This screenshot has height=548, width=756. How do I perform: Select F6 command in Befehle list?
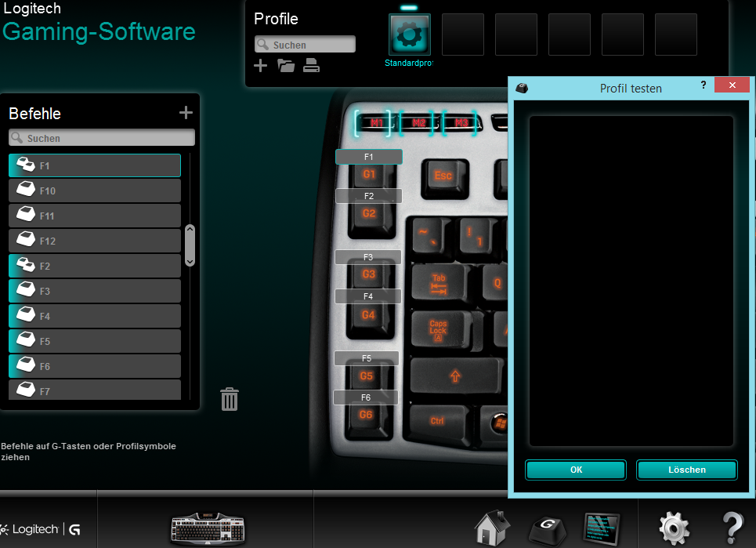click(x=95, y=366)
